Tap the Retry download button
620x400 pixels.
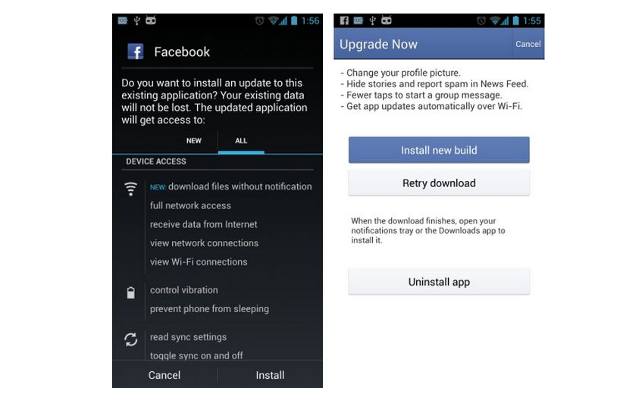click(x=439, y=183)
